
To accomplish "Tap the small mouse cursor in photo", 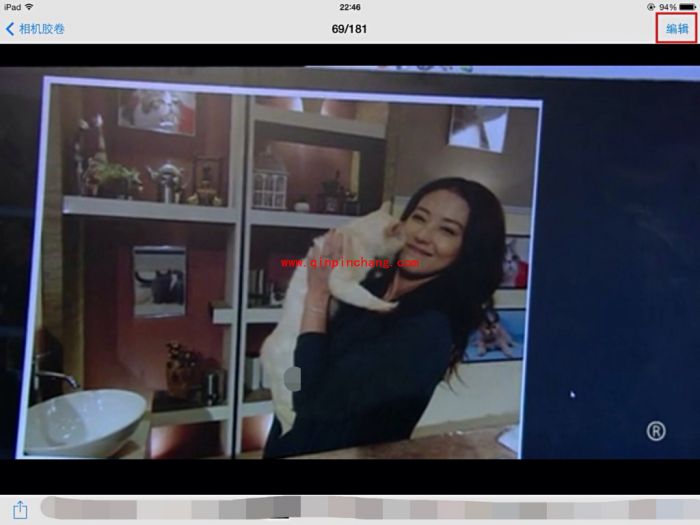I will 572,394.
